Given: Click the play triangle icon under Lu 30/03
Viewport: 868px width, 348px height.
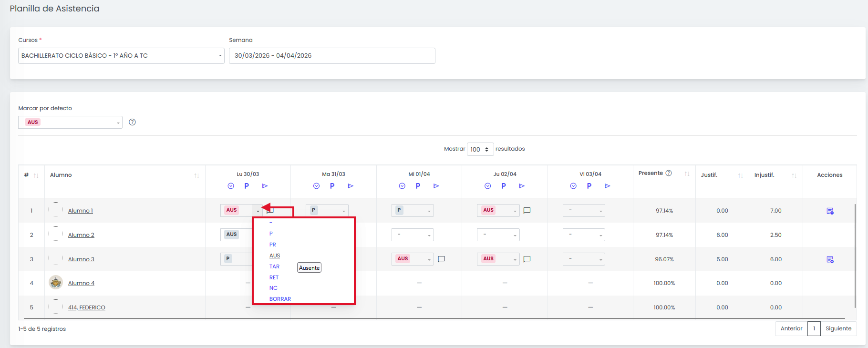Looking at the screenshot, I should coord(265,186).
